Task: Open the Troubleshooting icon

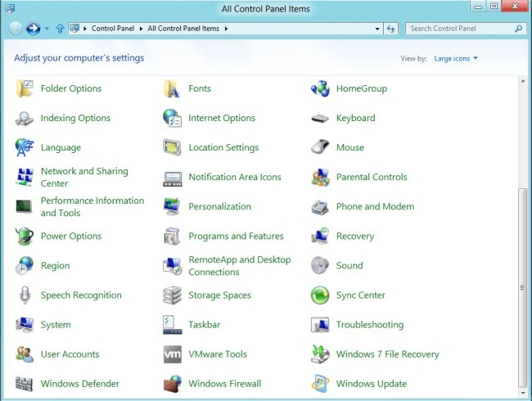Action: pyautogui.click(x=320, y=325)
